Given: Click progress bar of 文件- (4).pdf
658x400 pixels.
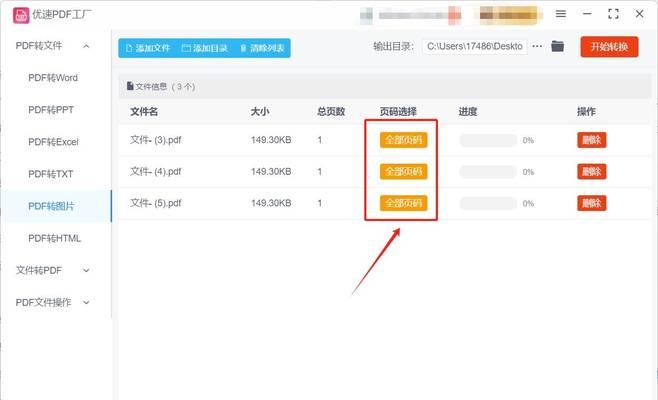Looking at the screenshot, I should [488, 172].
